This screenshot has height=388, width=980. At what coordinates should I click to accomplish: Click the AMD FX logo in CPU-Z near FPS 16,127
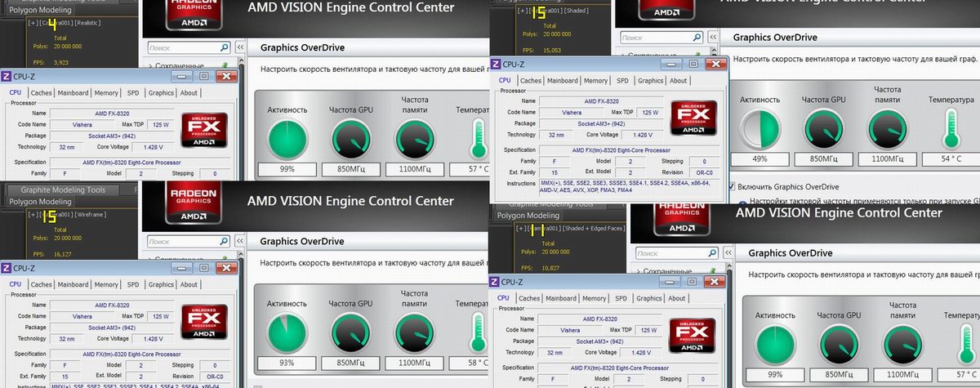click(x=203, y=322)
